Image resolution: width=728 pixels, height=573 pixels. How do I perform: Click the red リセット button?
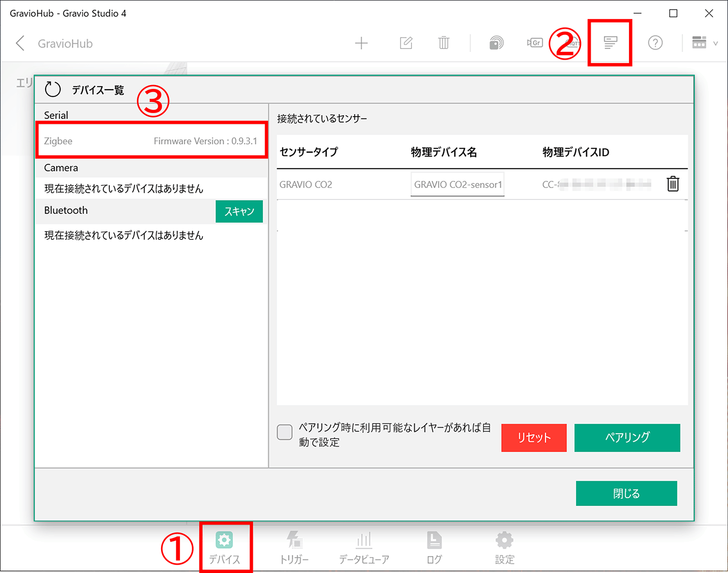(x=534, y=438)
